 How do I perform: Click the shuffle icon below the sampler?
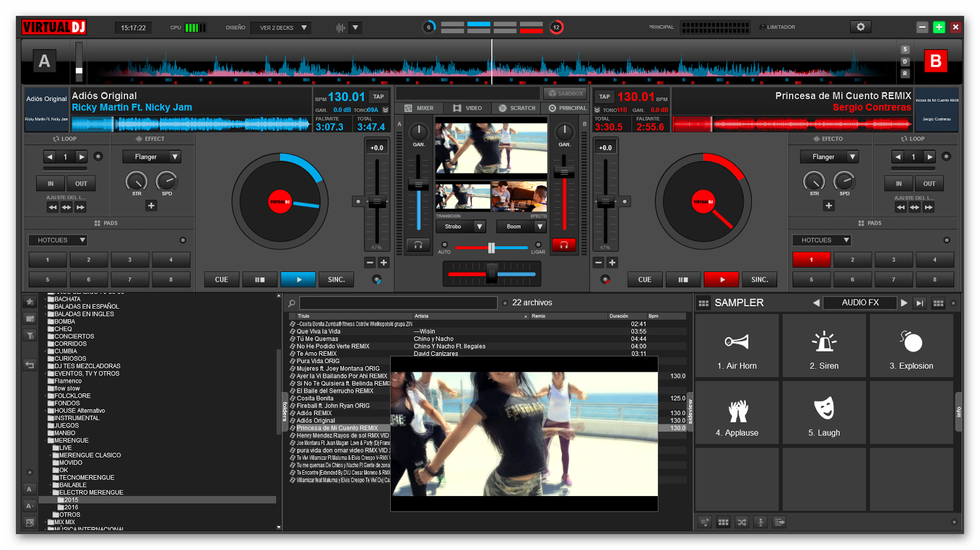coord(742,522)
